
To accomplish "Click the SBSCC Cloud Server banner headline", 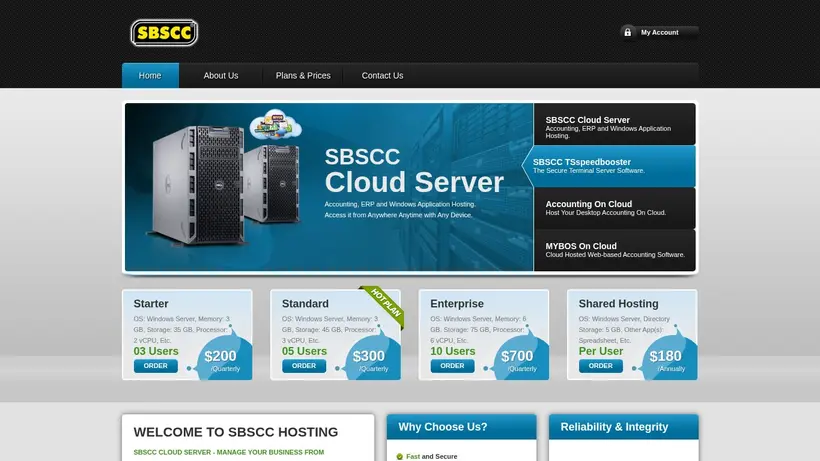I will [414, 171].
